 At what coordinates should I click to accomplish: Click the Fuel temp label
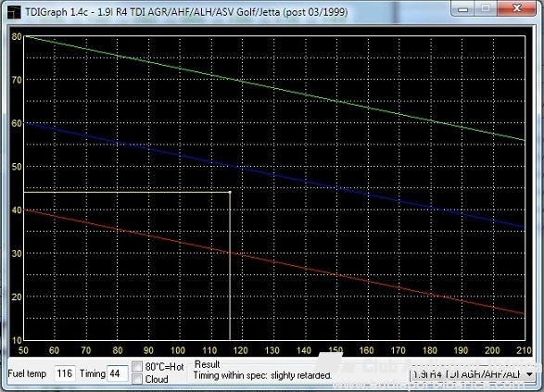pos(27,373)
